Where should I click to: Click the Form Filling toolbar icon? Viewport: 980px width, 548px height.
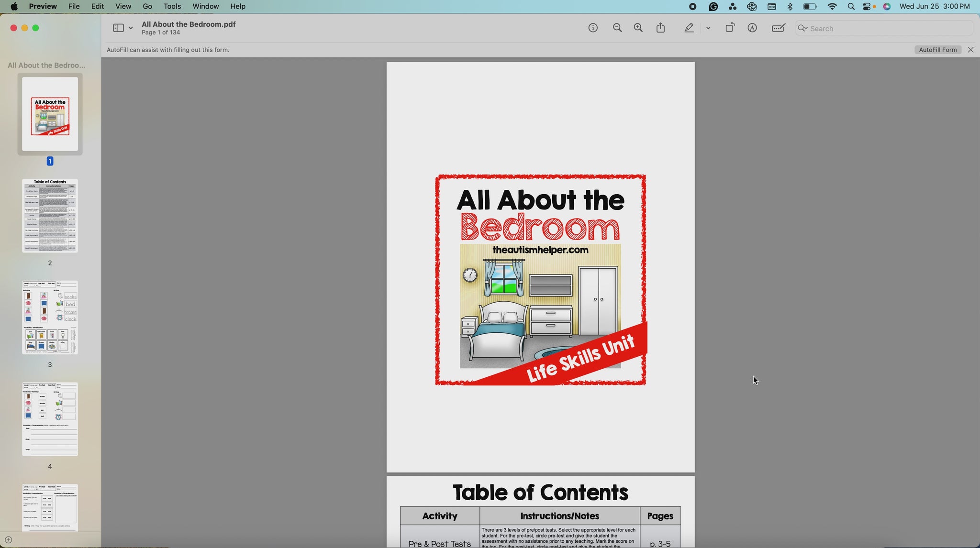pyautogui.click(x=779, y=28)
